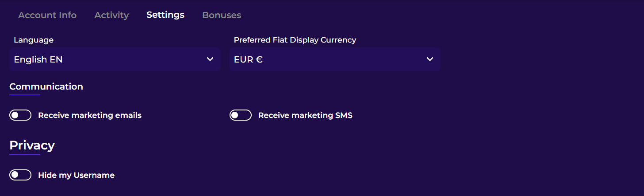Click the "Receive marketing emails" label text

click(x=90, y=115)
